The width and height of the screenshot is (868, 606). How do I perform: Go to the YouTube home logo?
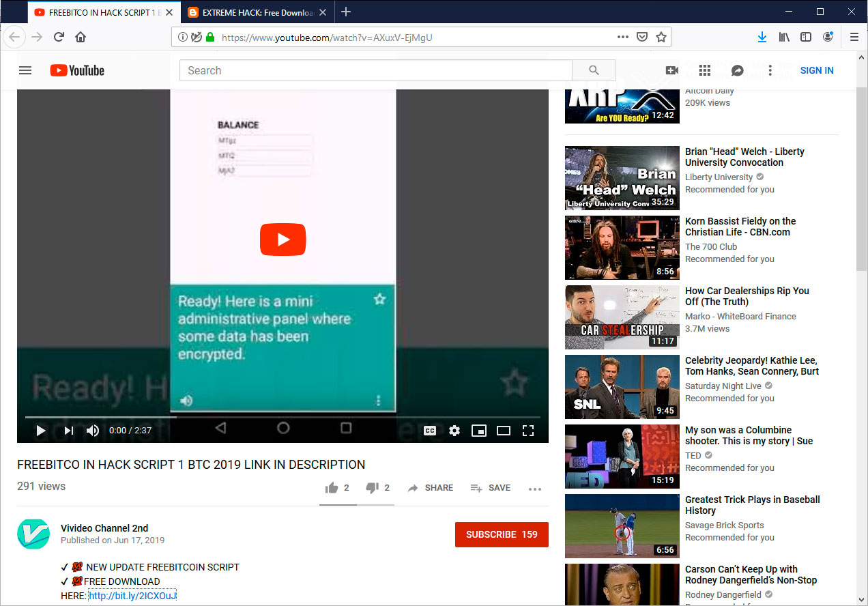[x=77, y=70]
